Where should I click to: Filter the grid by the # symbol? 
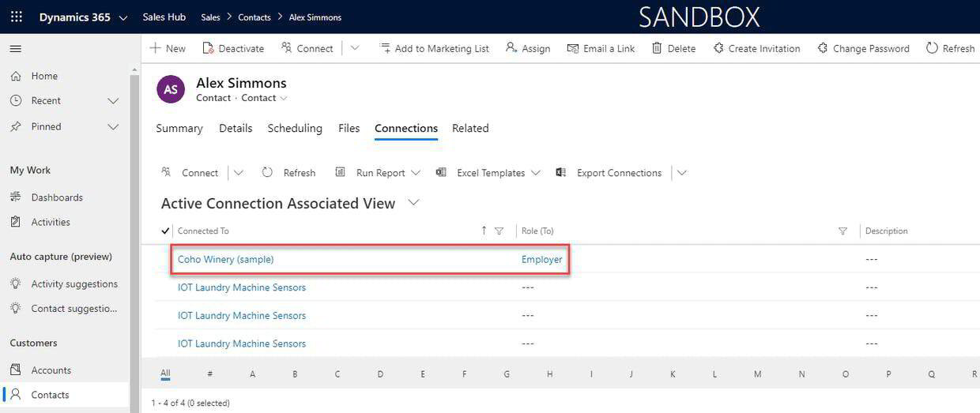209,374
